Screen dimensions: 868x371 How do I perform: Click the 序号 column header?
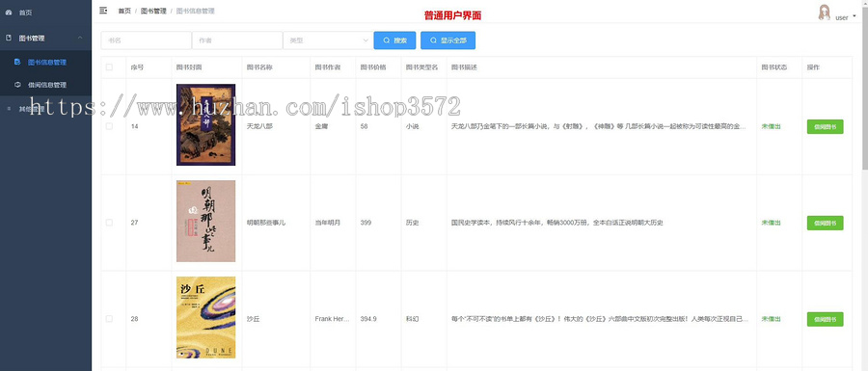click(x=137, y=67)
